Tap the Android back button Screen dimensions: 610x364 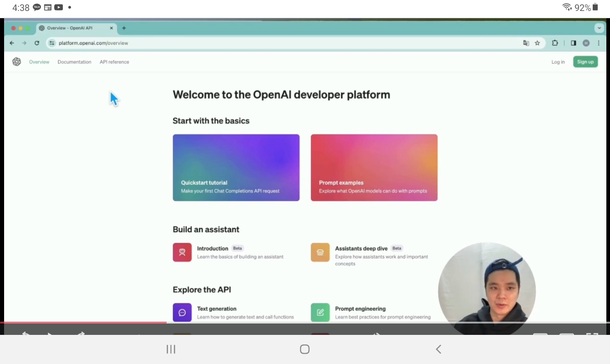438,349
